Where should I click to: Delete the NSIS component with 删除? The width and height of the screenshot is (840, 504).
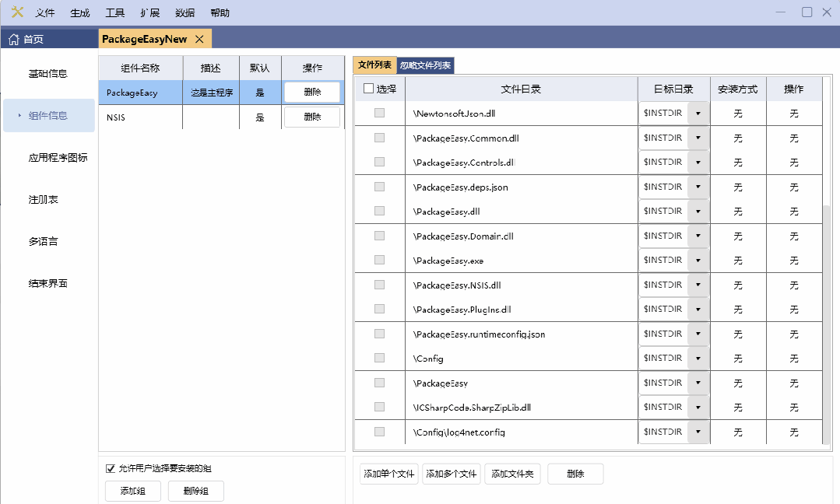pos(312,117)
